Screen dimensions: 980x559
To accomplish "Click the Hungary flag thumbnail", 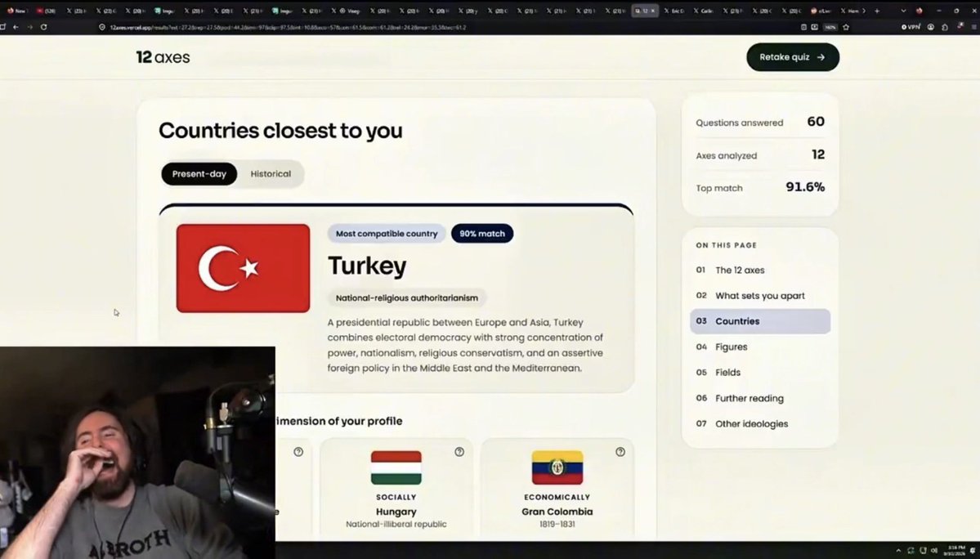I will click(396, 467).
